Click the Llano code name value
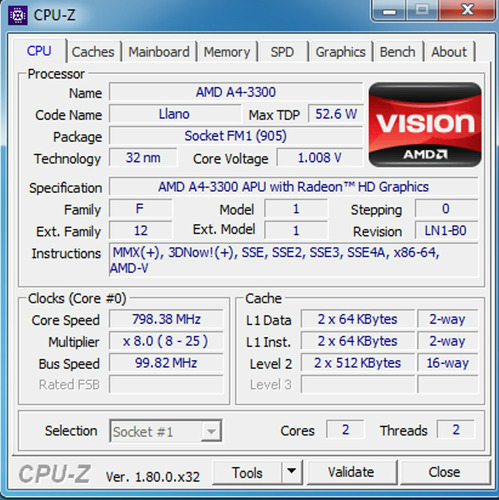This screenshot has width=499, height=500. 174,114
